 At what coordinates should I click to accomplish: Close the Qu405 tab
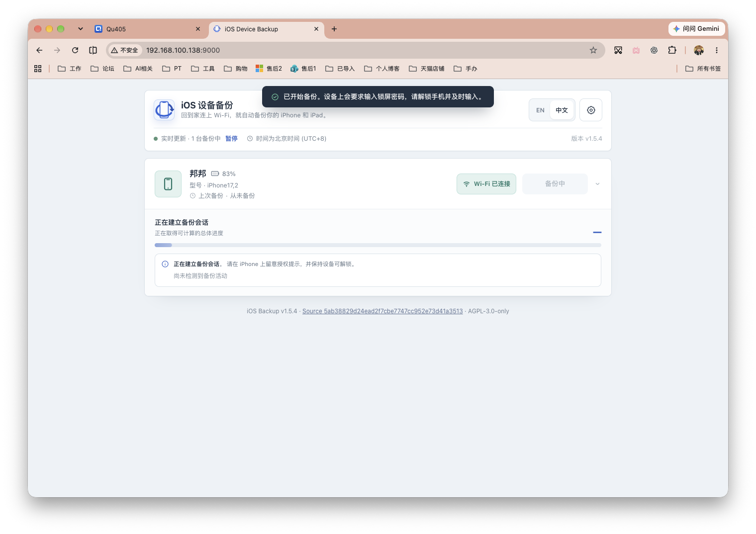(x=198, y=29)
